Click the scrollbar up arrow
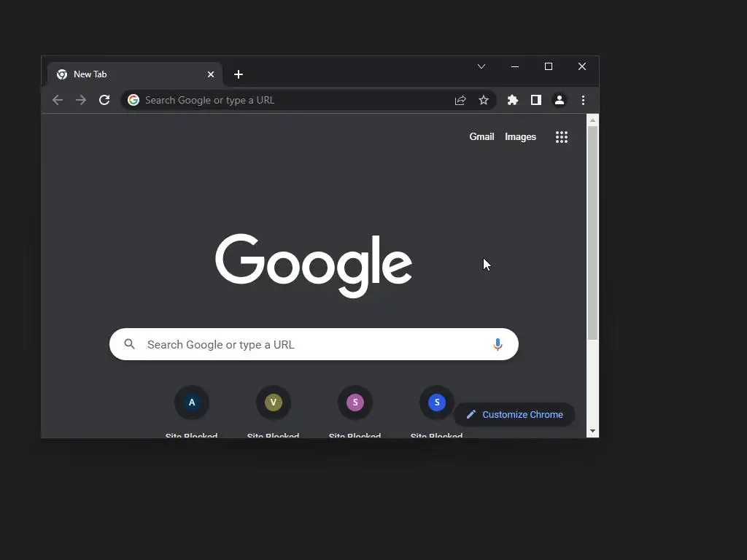 (x=592, y=120)
